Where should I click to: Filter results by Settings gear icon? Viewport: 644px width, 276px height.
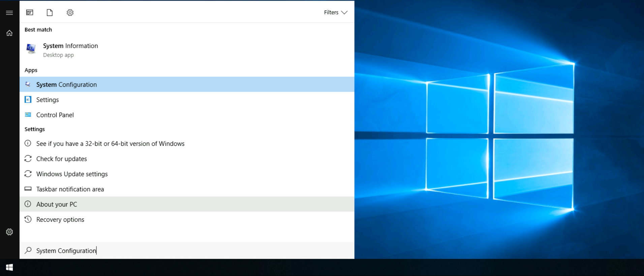coord(70,12)
